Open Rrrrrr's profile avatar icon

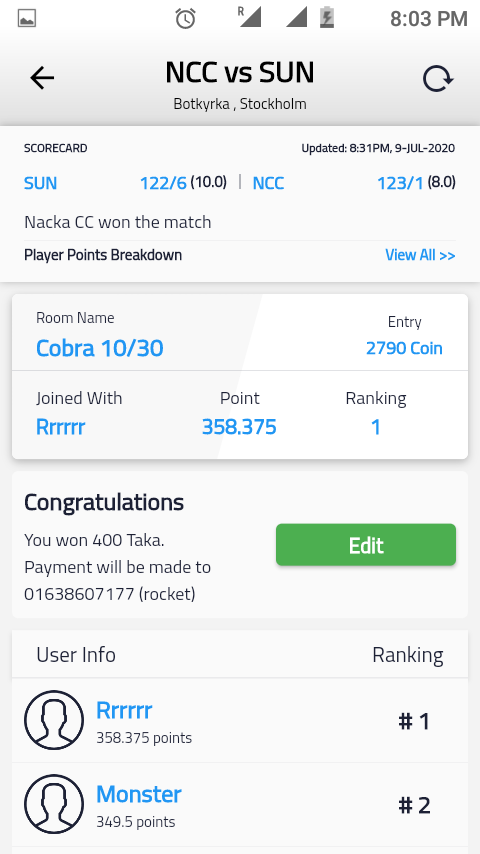coord(54,720)
